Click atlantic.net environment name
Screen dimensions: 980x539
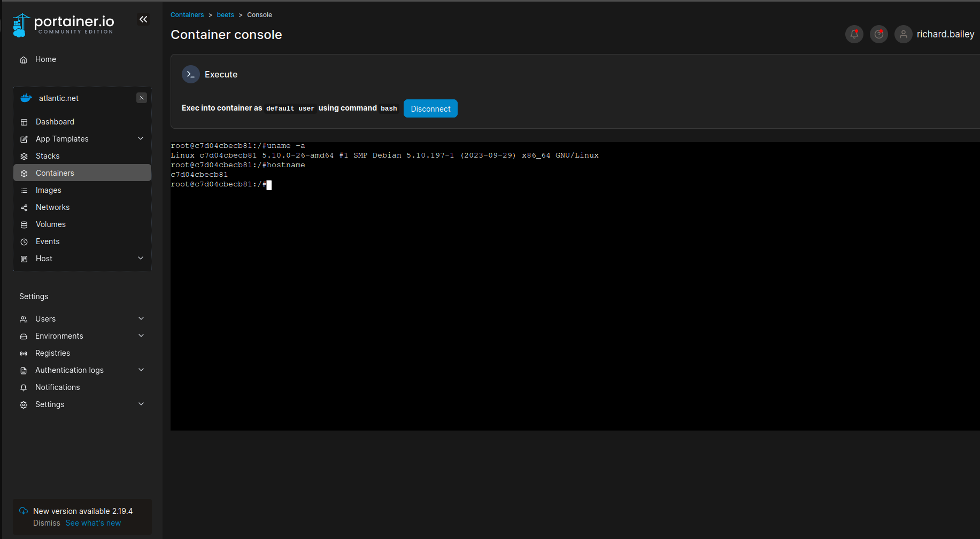[x=59, y=98]
